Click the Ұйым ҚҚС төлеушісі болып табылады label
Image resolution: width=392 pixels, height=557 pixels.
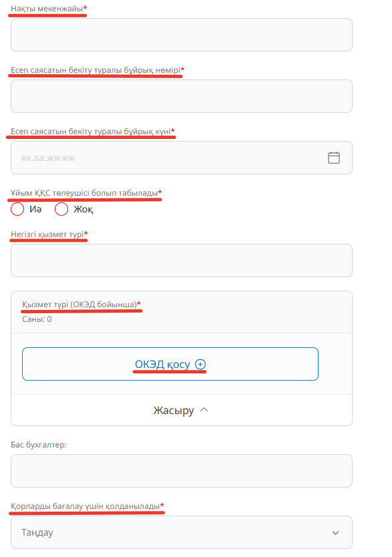[x=86, y=193]
